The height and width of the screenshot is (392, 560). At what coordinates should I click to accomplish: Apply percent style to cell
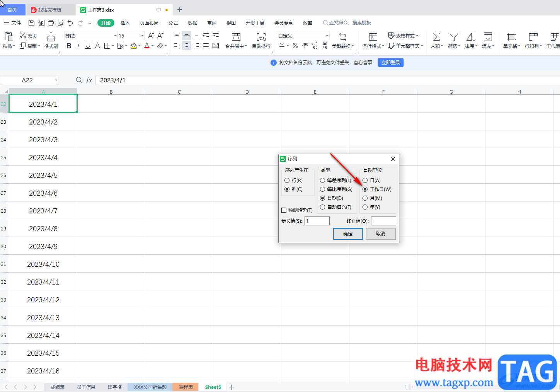click(295, 46)
